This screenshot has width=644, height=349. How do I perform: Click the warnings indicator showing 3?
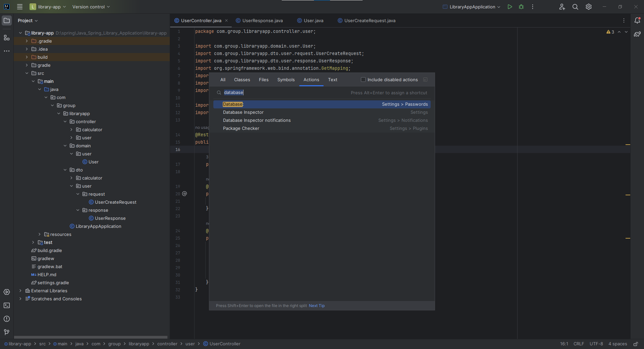click(x=610, y=32)
